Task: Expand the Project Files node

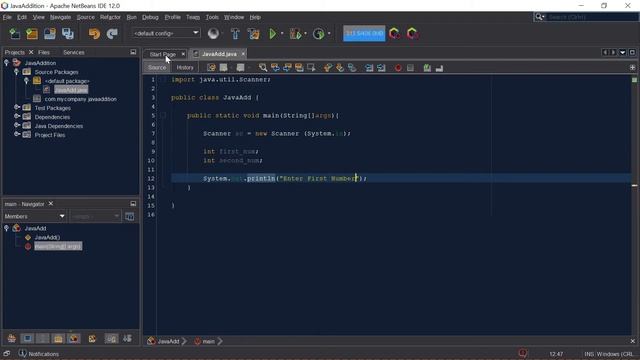Action: [x=16, y=134]
